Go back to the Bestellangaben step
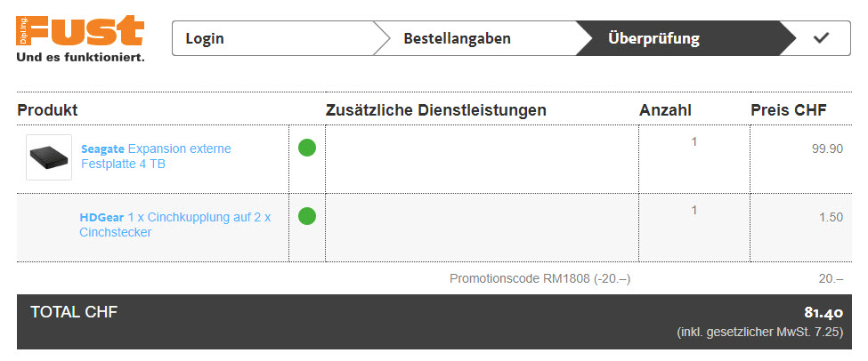The height and width of the screenshot is (361, 868). 457,38
